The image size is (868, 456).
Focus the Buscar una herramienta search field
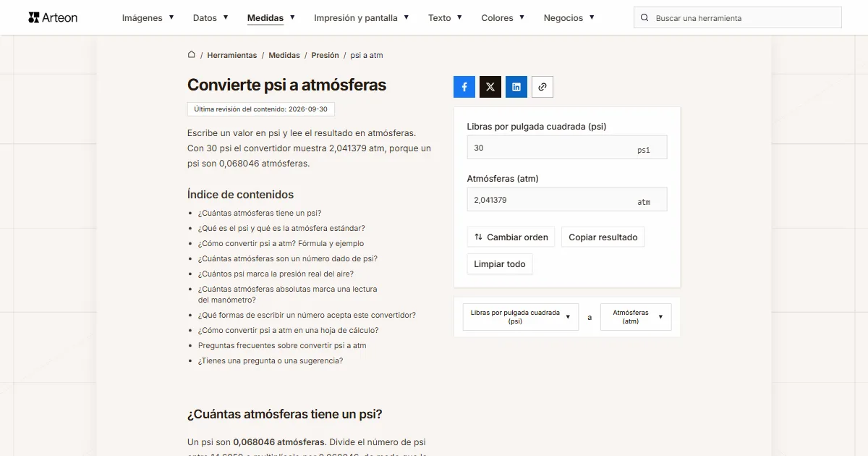click(738, 18)
